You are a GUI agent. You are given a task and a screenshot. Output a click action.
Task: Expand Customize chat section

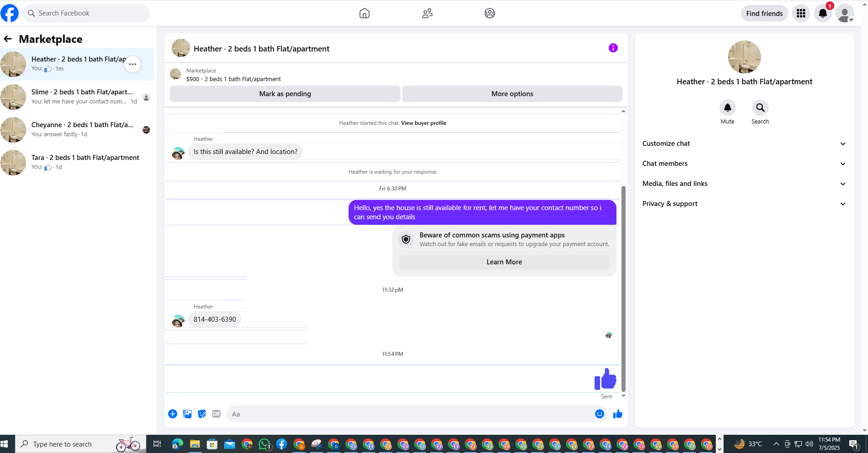[x=745, y=144]
